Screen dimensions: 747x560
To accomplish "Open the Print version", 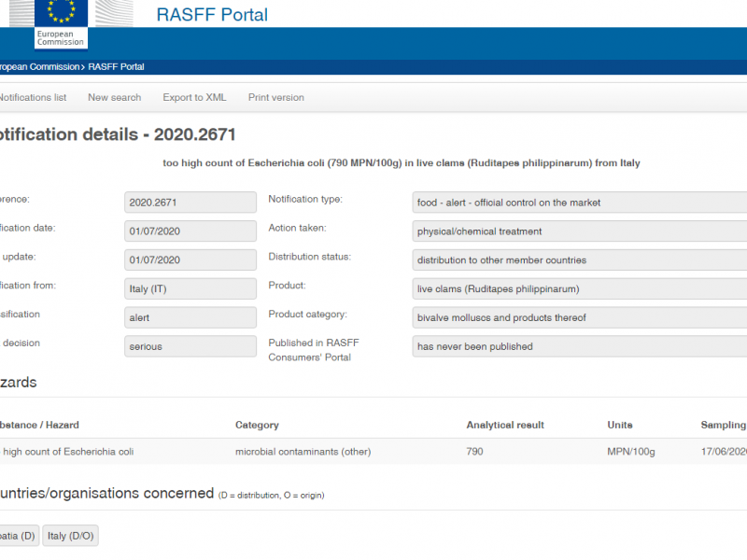I will pos(275,97).
